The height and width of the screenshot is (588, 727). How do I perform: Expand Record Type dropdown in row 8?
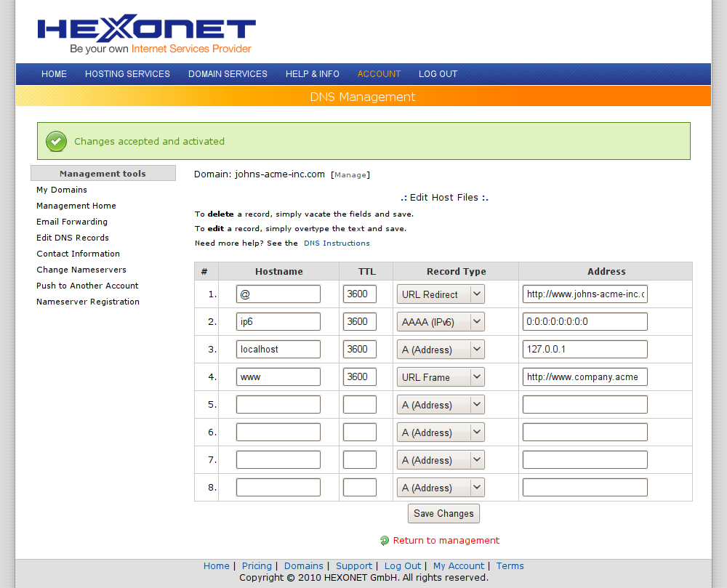coord(441,488)
